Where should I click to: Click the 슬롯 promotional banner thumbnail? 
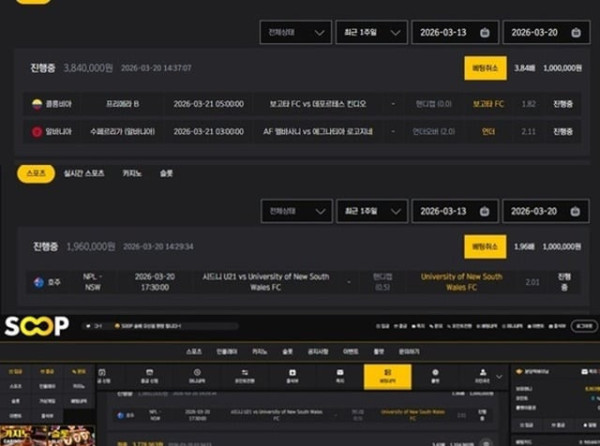coord(71,436)
